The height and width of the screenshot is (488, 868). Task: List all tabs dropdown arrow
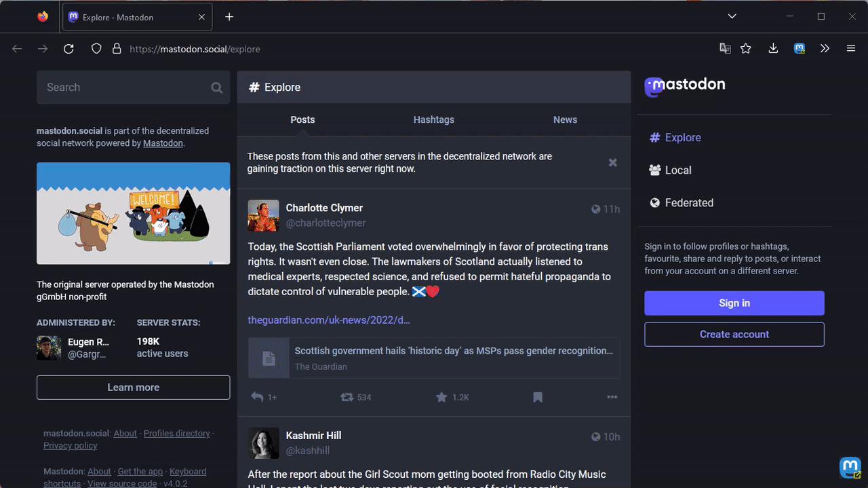coord(732,16)
